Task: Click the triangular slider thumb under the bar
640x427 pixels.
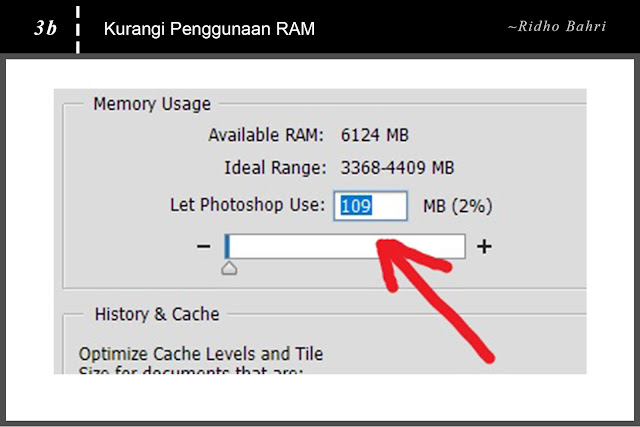Action: 229,268
